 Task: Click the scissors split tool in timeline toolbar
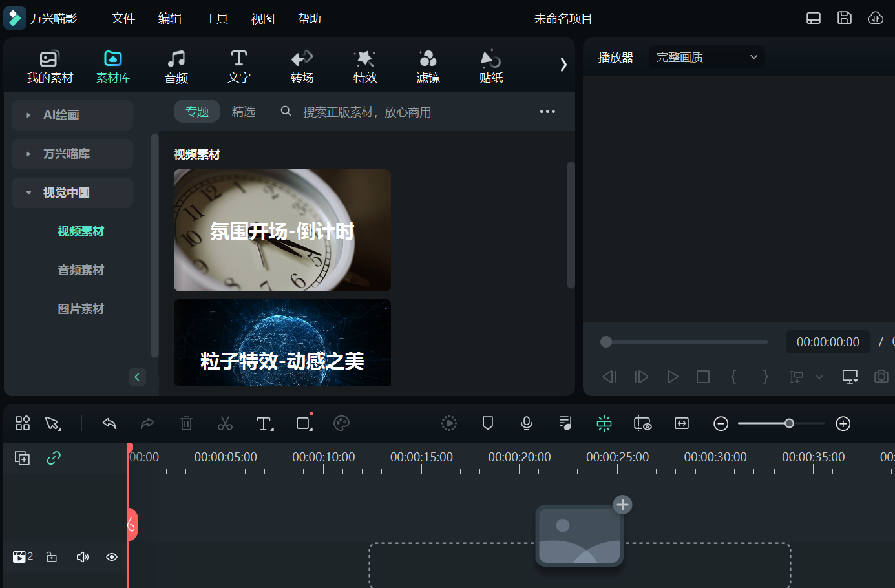225,423
